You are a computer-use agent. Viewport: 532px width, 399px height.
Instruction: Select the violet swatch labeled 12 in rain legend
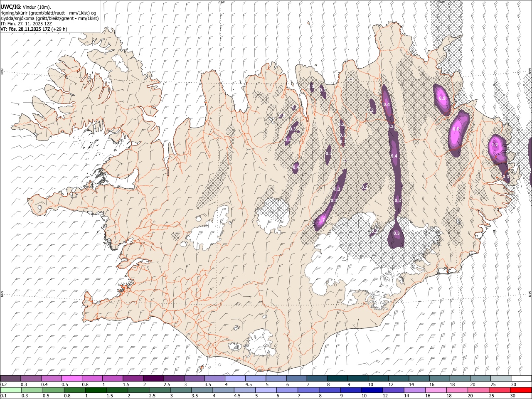click(393, 390)
